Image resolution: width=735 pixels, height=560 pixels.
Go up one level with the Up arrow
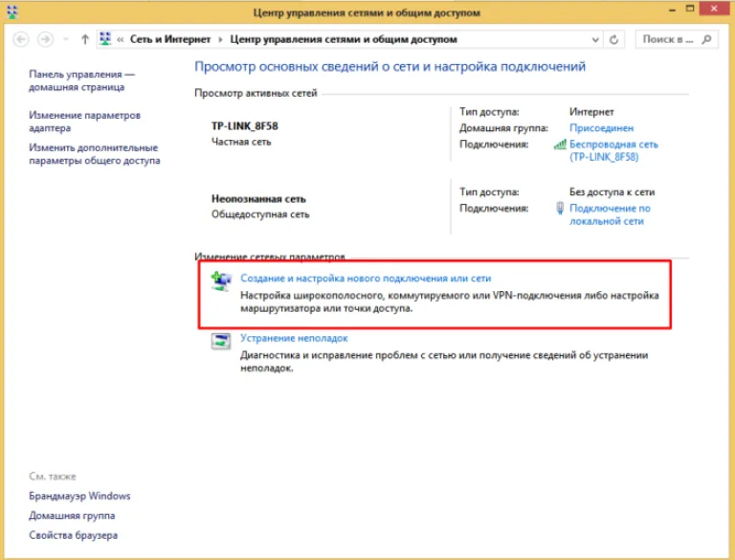coord(85,39)
